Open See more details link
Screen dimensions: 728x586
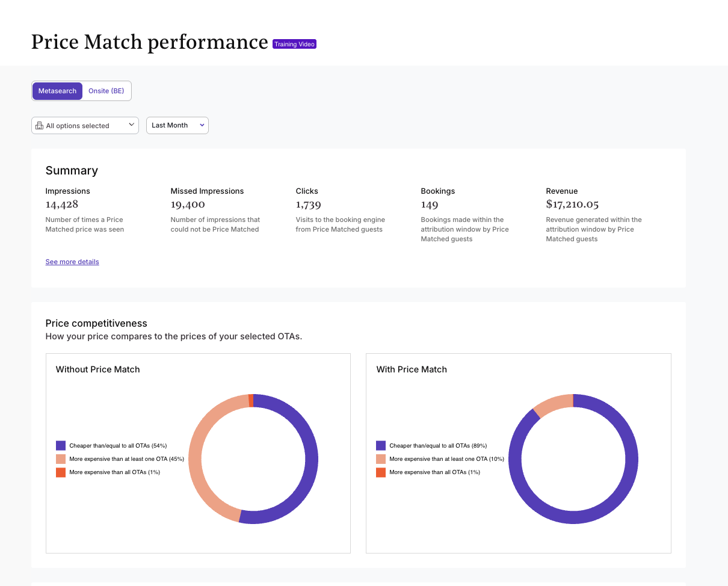click(x=72, y=262)
